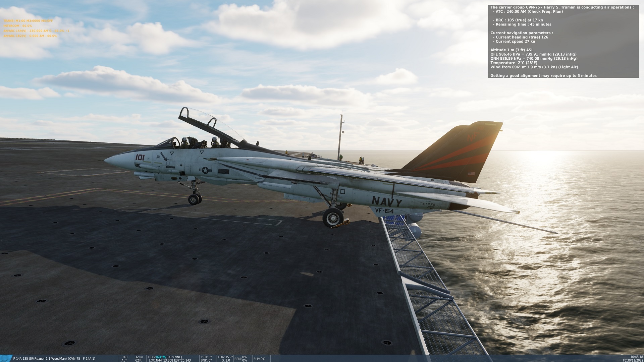Click the 'TRANS: M1:00 M3:0000 M4:OFF' line
This screenshot has width=644, height=362.
pyautogui.click(x=28, y=21)
